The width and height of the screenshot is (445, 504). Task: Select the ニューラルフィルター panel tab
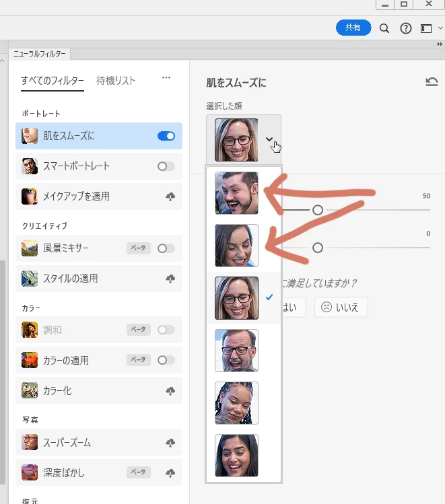[40, 54]
